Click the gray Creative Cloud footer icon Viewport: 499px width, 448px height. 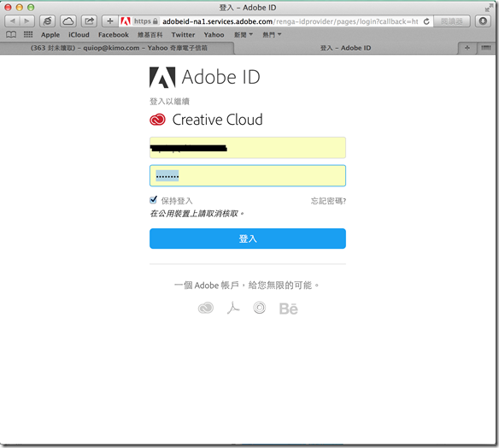click(206, 308)
